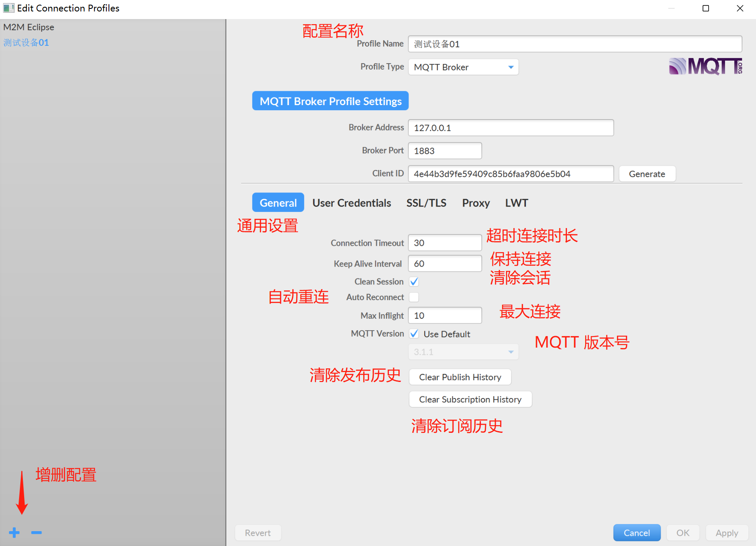The width and height of the screenshot is (756, 546).
Task: Generate a new Client ID
Action: pyautogui.click(x=647, y=174)
